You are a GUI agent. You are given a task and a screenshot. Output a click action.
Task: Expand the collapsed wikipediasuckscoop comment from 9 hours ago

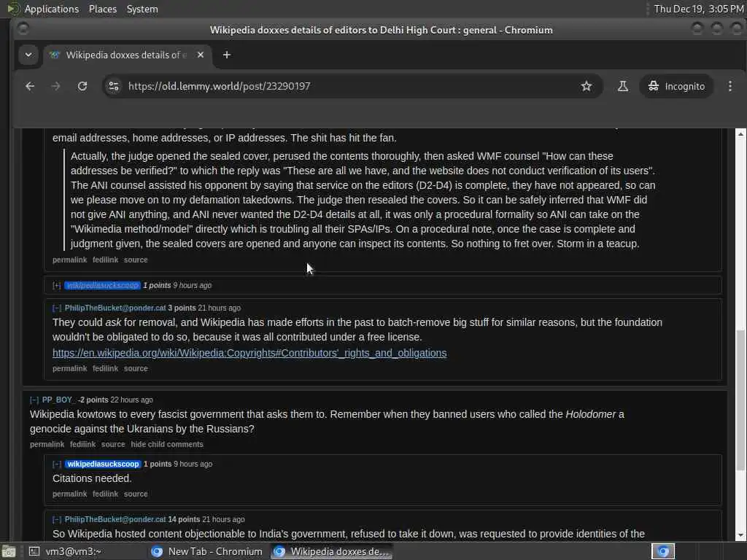click(x=57, y=285)
